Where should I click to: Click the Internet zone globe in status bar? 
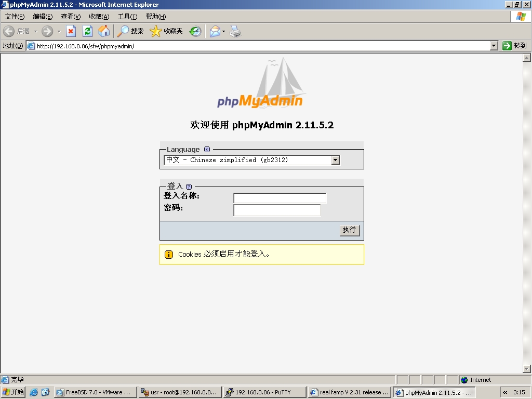coord(464,380)
